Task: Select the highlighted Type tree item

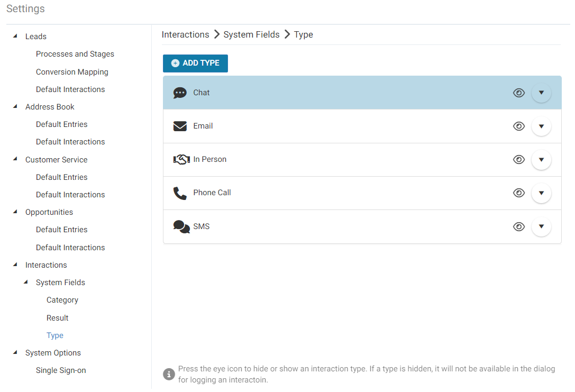Action: coord(55,335)
